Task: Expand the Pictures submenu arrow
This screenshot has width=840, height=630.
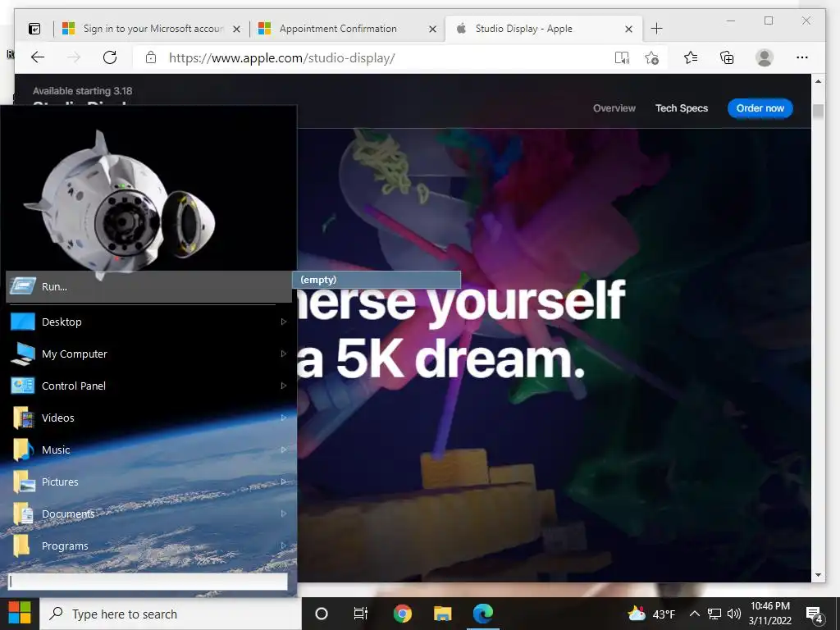Action: point(284,482)
